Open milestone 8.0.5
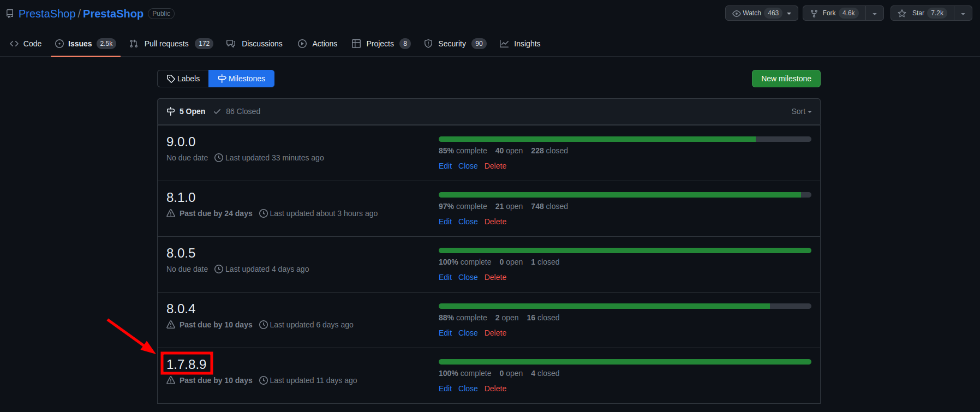The image size is (980, 412). pyautogui.click(x=181, y=253)
